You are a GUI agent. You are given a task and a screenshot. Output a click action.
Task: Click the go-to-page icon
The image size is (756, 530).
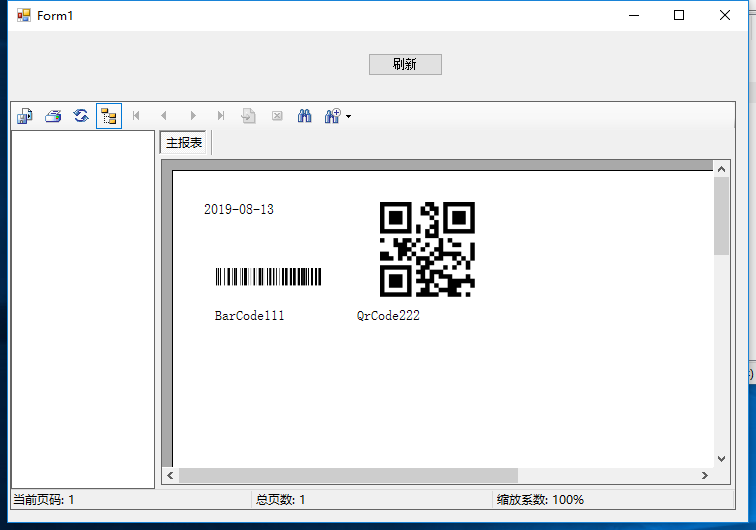point(248,116)
